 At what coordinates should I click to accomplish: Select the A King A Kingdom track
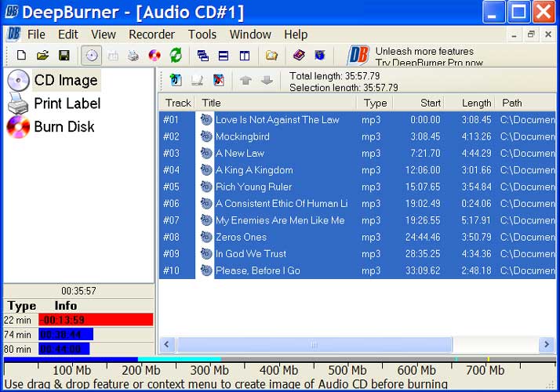[357, 170]
